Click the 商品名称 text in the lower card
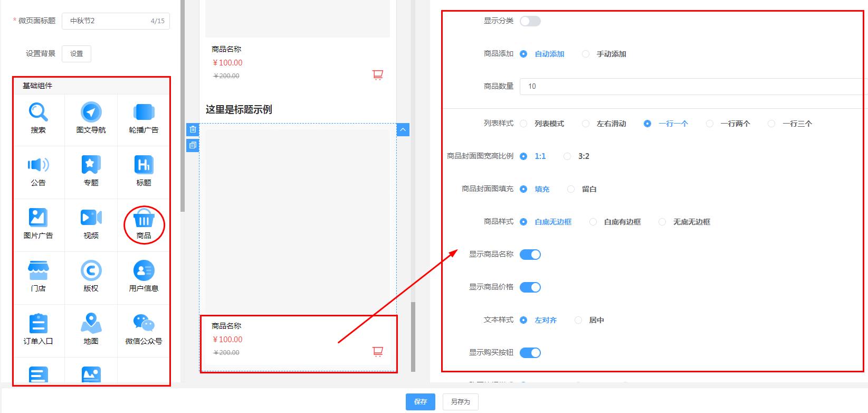The image size is (868, 413). [x=226, y=326]
